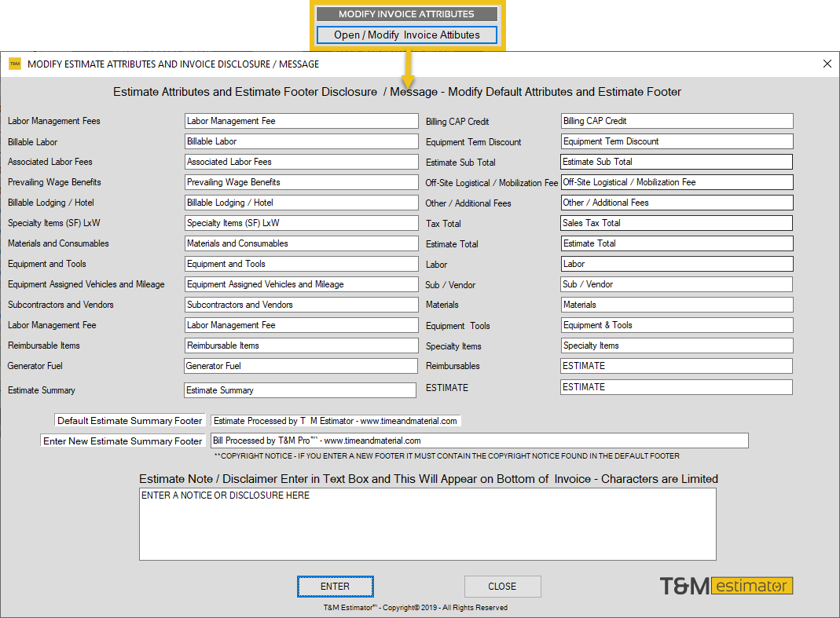Click the MODIFY INVOICE ATTRIBUTES header bar

406,14
